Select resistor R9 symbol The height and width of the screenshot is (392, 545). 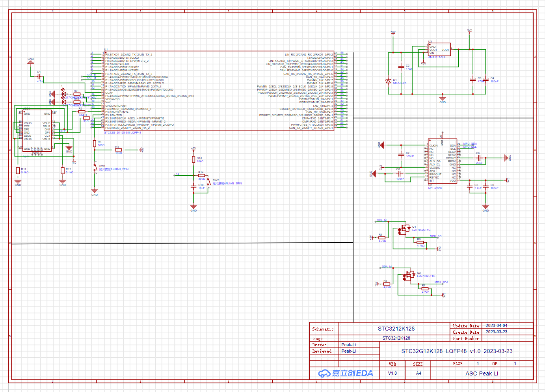pyautogui.click(x=77, y=94)
